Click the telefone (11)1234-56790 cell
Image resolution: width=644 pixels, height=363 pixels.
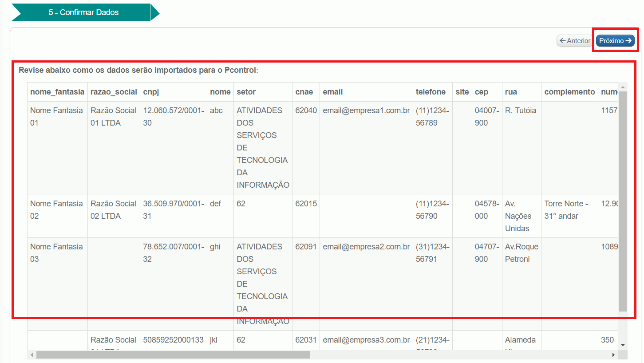click(x=433, y=216)
